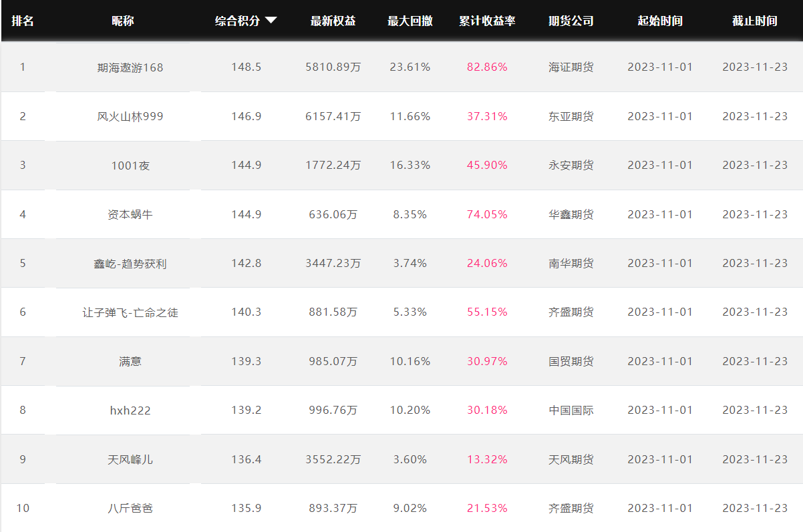Click the company cell 华鑫期货

pos(571,214)
